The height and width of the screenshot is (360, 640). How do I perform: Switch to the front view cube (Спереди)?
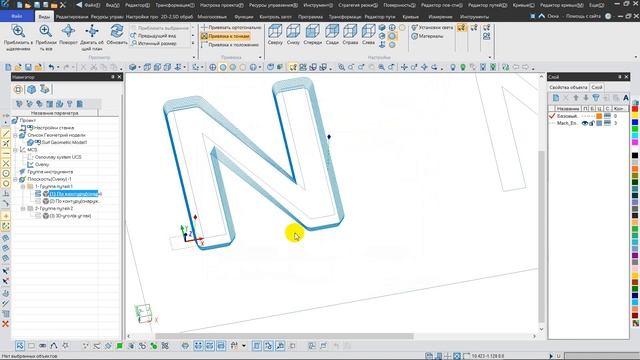coord(313,31)
